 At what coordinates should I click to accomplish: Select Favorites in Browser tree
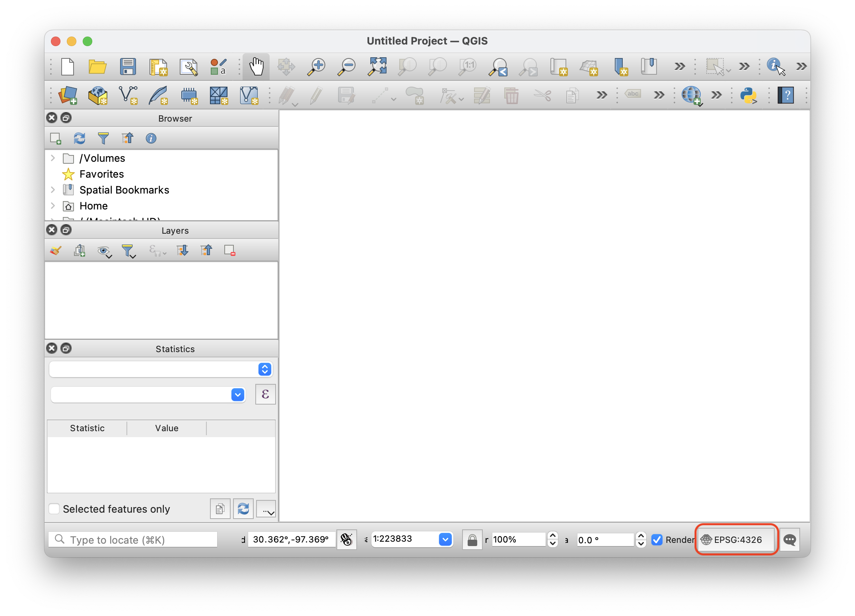pos(101,174)
